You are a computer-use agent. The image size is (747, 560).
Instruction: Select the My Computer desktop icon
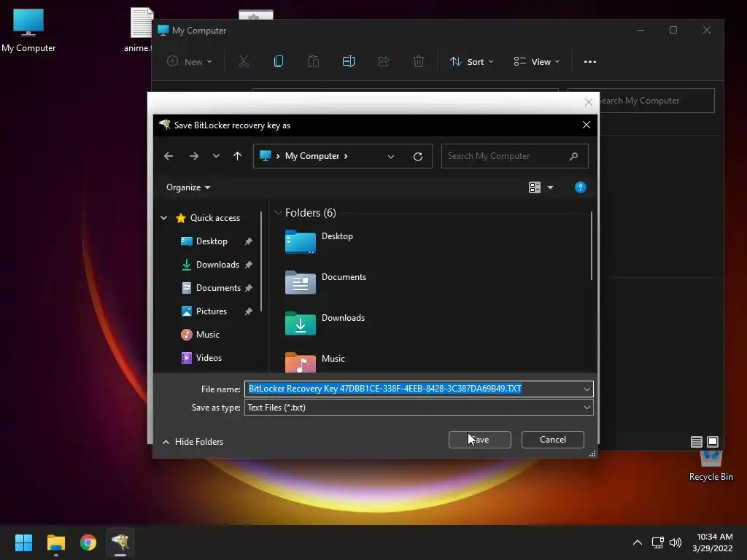pyautogui.click(x=28, y=30)
